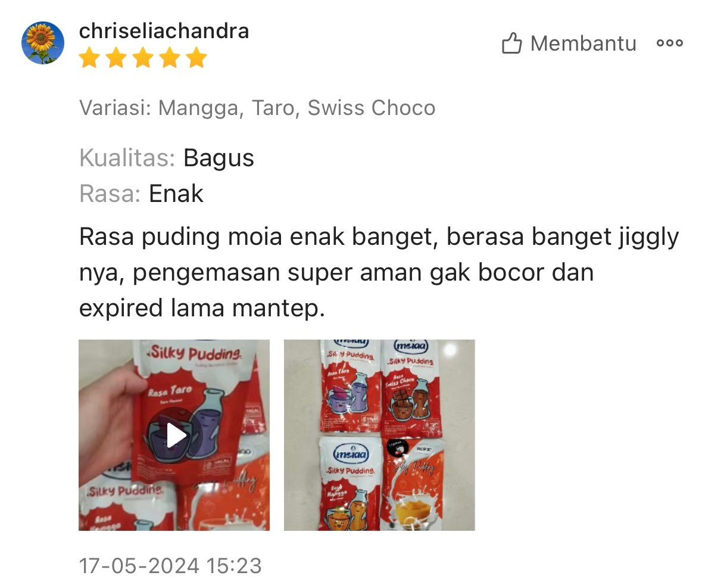Click the Kualitas: Bagus label
This screenshot has height=588, width=702.
click(x=167, y=158)
